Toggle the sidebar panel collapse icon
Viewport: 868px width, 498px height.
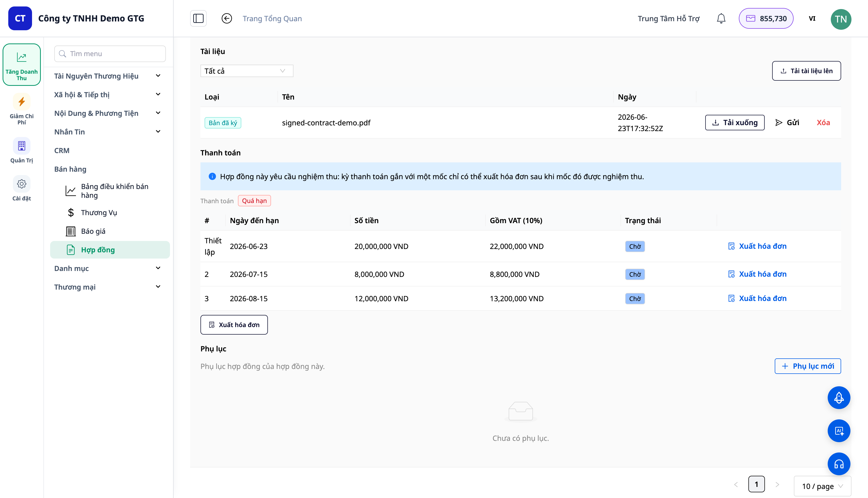point(198,18)
